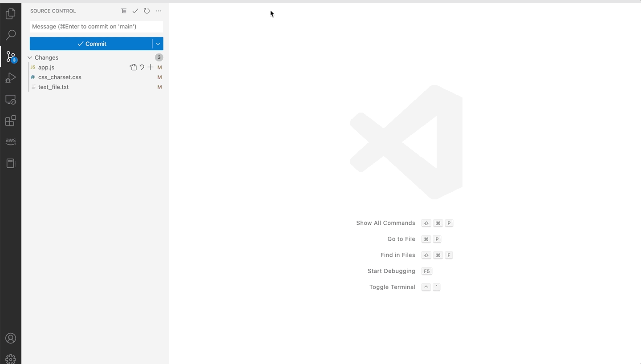Click the SOURCE CONTROL panel title

pos(53,11)
